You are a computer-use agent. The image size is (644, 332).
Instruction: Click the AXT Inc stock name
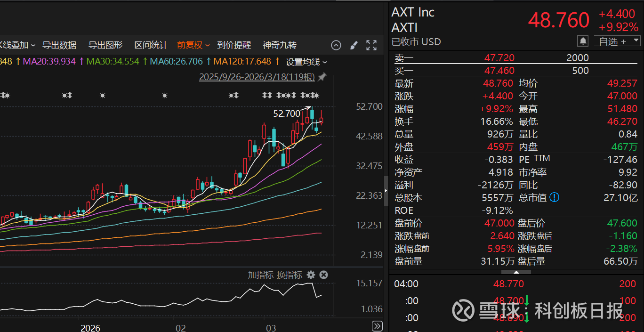413,13
